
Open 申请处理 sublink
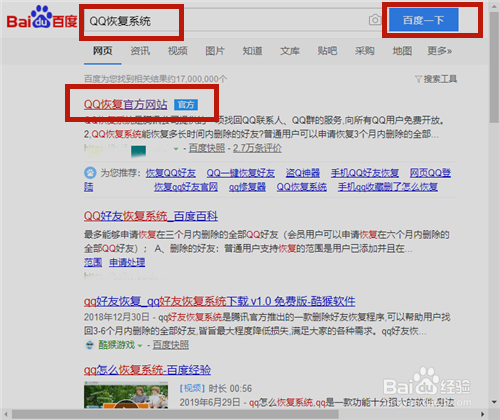click(x=127, y=262)
